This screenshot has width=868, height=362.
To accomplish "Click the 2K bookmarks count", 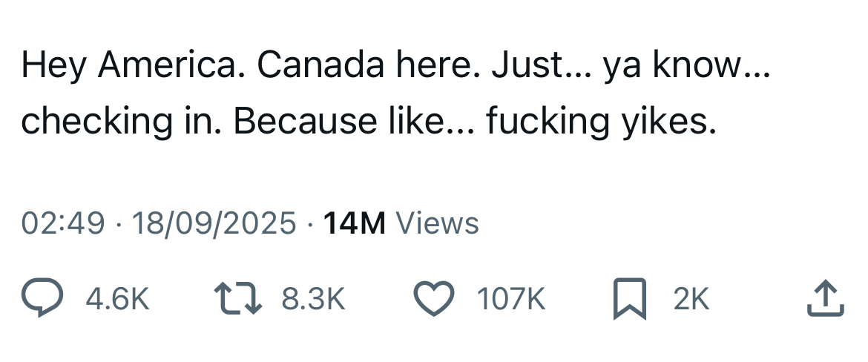I will [x=691, y=300].
